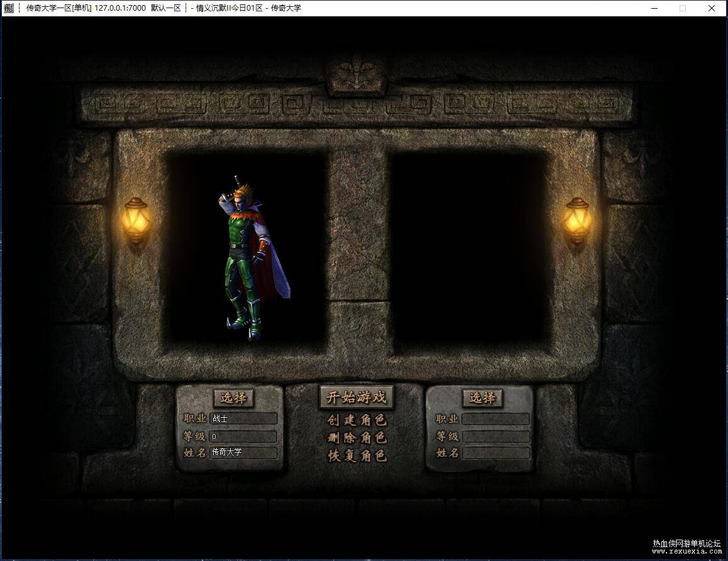
Task: Click the 姓名 field showing 传奇大学
Action: point(243,452)
